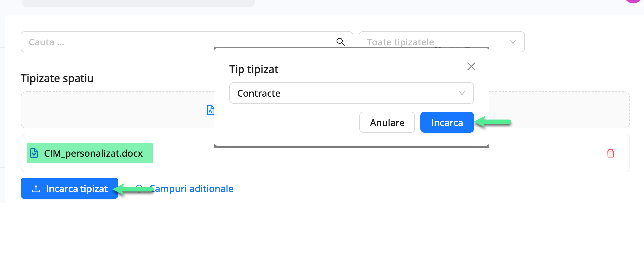Open the Campuri aditionale link
Screen dimensions: 644x253
[x=192, y=188]
